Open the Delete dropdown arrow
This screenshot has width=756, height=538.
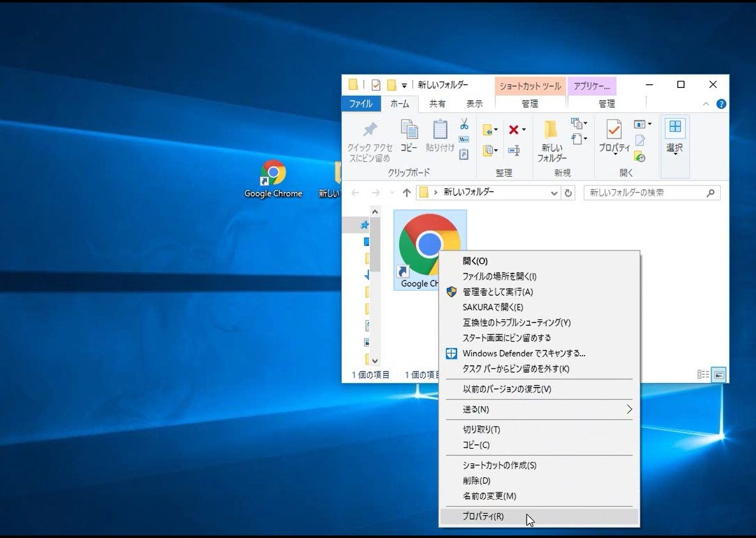523,129
